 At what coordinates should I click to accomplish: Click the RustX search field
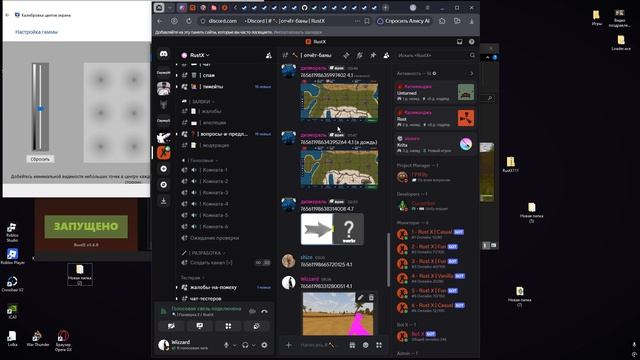point(436,55)
